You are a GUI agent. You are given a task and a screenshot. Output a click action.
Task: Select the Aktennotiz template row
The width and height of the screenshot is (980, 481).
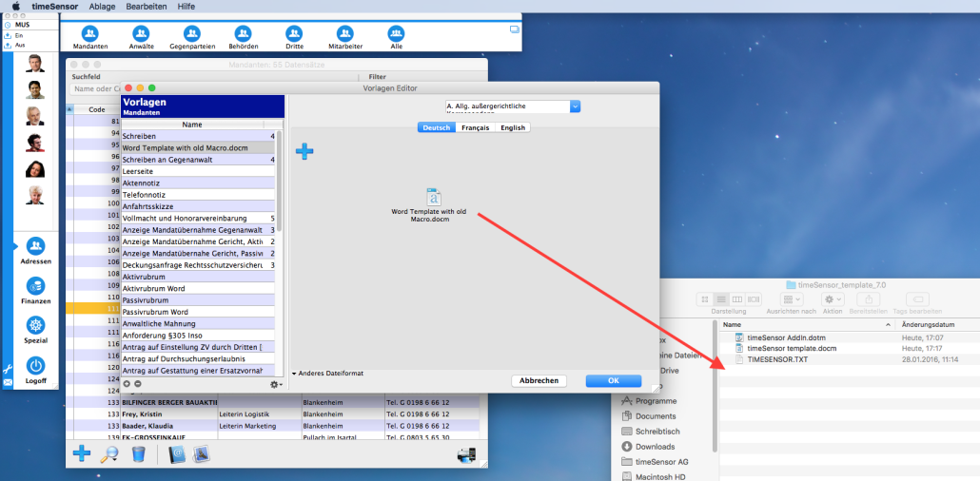click(198, 183)
